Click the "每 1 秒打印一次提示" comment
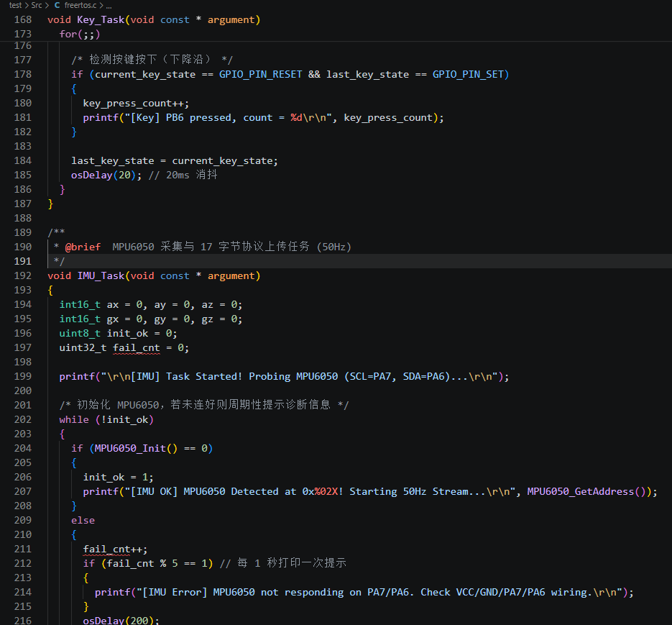Screen dimensions: 672x625 [x=283, y=563]
